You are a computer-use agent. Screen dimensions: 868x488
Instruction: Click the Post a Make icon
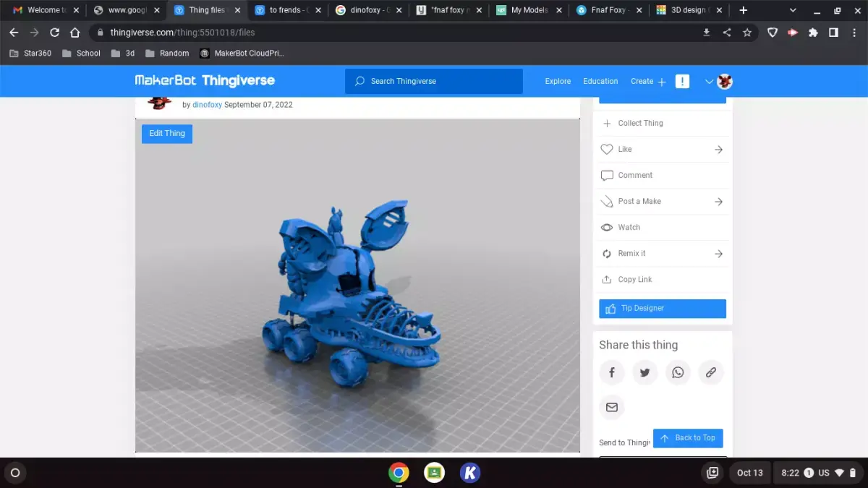pyautogui.click(x=607, y=201)
